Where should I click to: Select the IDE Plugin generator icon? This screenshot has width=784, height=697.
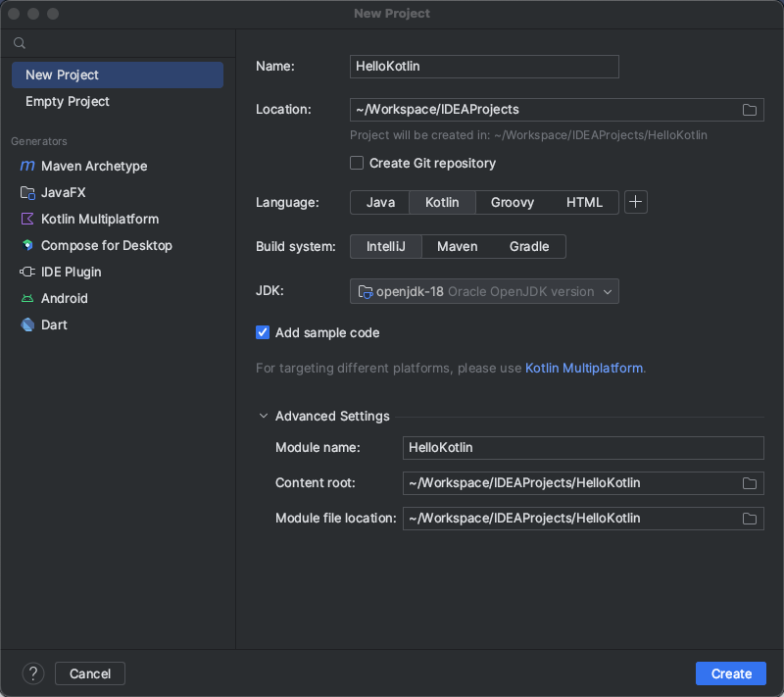pyautogui.click(x=27, y=273)
